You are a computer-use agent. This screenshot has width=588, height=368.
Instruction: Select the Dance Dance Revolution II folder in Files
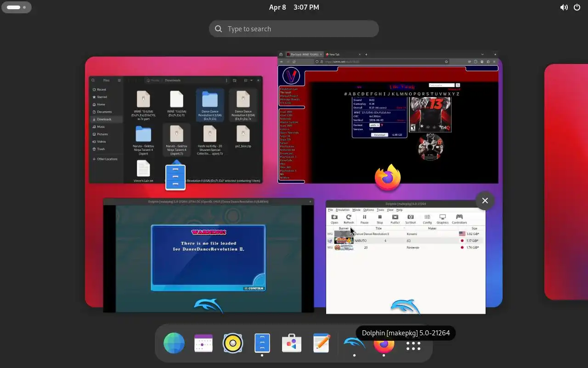pyautogui.click(x=210, y=105)
